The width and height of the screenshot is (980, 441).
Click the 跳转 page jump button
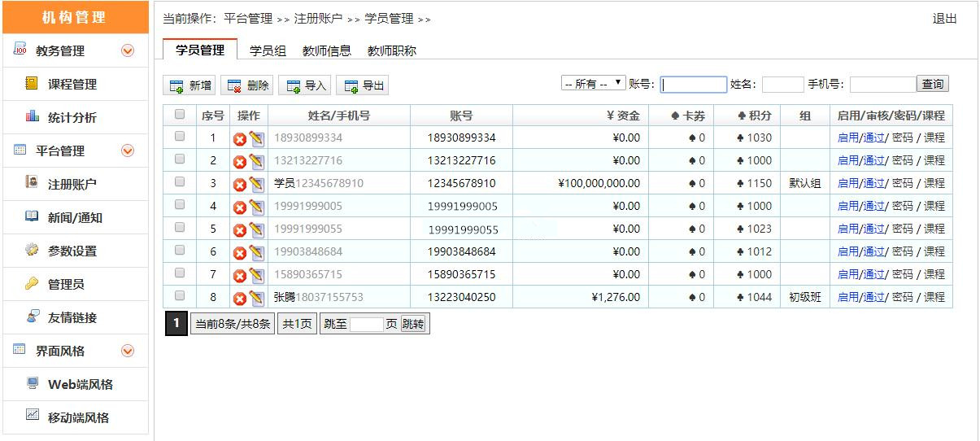(x=413, y=324)
